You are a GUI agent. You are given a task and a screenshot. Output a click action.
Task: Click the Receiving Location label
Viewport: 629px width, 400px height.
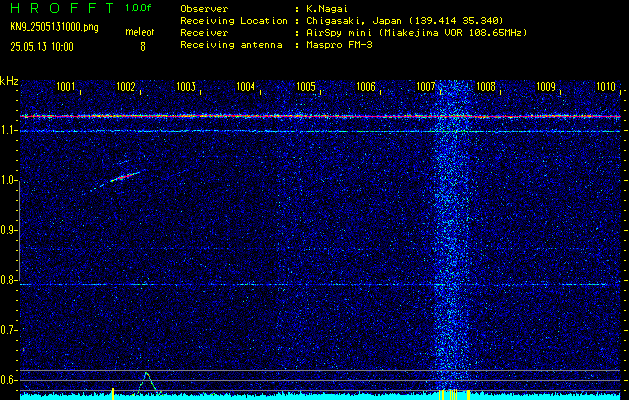[234, 20]
